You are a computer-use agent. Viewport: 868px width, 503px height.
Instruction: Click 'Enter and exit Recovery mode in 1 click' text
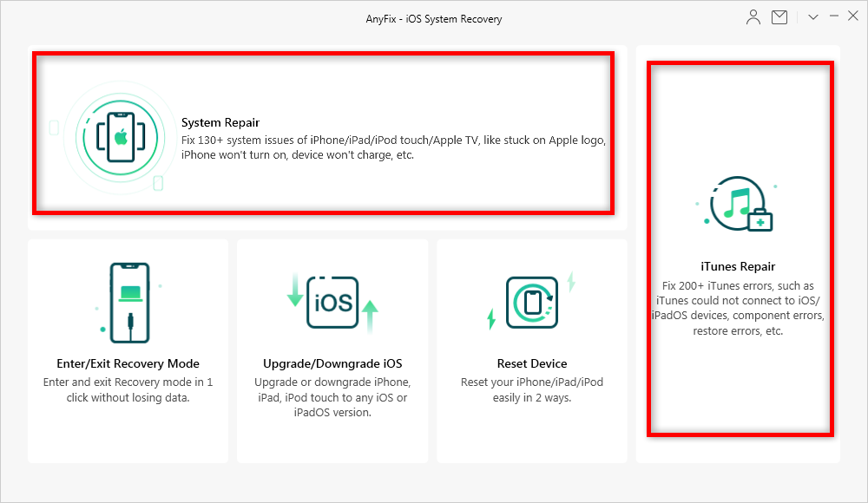point(128,389)
